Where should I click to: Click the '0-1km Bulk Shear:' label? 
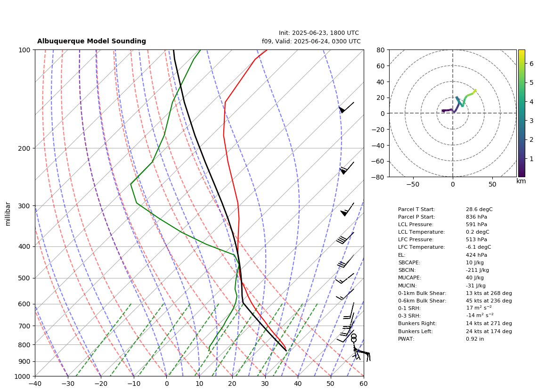click(422, 293)
